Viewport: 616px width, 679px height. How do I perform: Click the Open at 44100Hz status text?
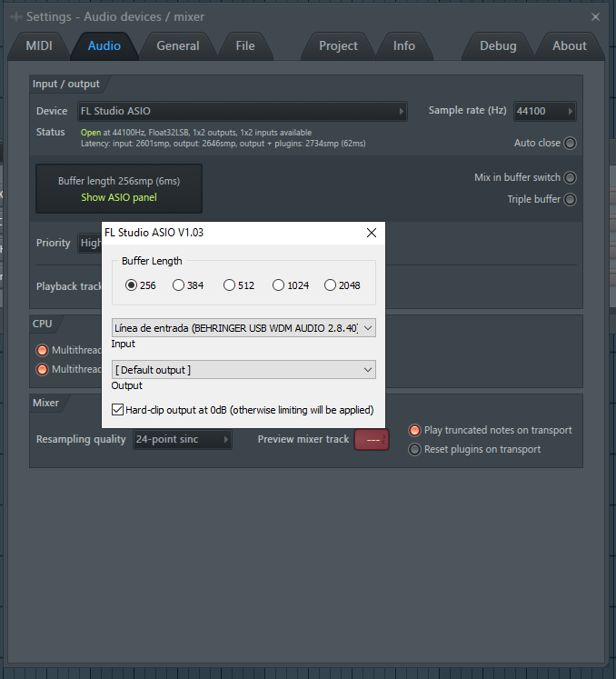[196, 133]
